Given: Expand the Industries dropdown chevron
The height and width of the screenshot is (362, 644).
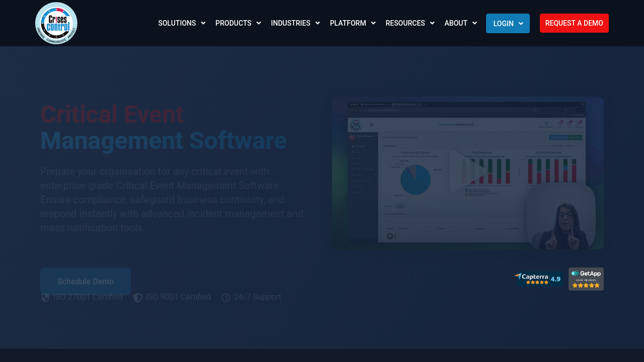Looking at the screenshot, I should tap(317, 23).
